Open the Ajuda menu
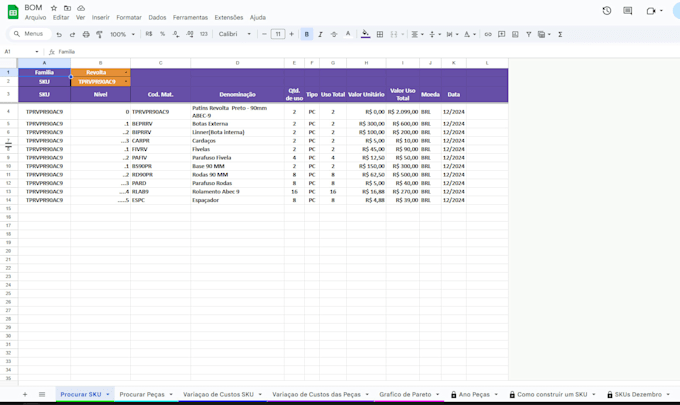 pos(258,17)
